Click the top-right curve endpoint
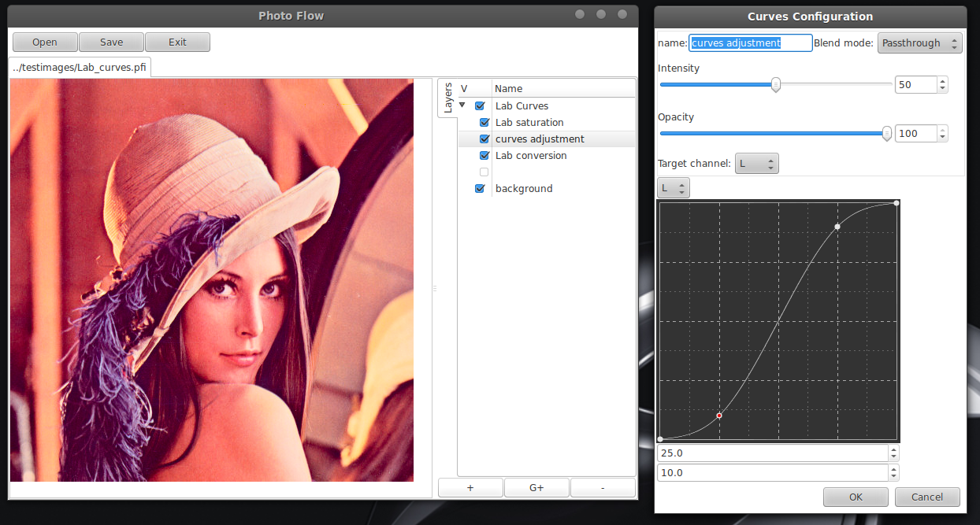The image size is (980, 525). [x=896, y=203]
